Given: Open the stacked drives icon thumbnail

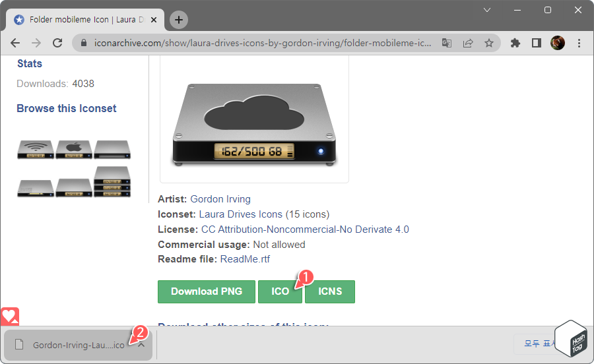Looking at the screenshot, I should click(112, 181).
